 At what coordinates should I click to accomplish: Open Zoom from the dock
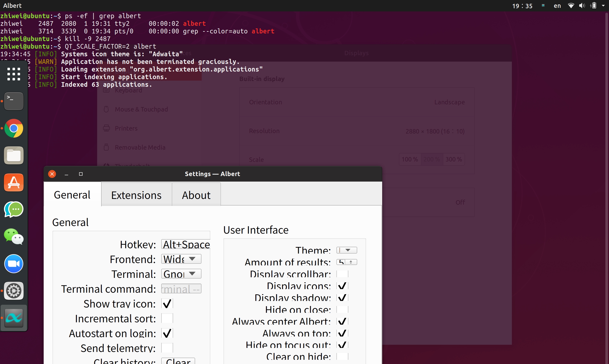(x=14, y=264)
